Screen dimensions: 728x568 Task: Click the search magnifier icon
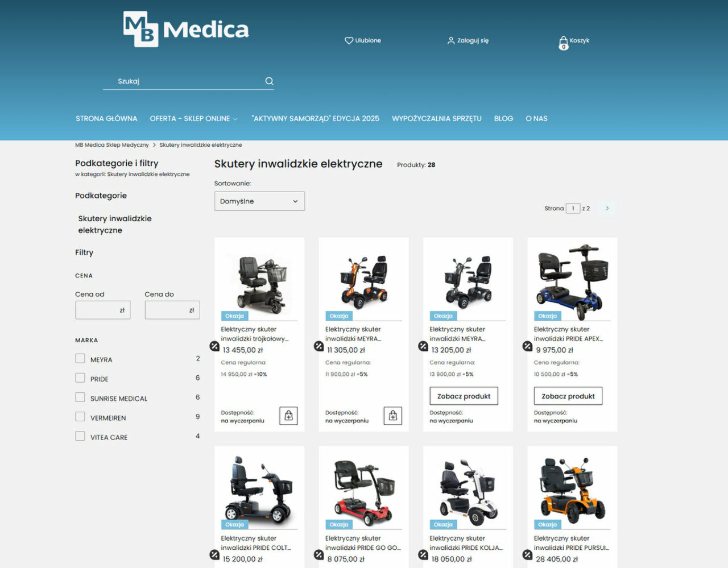[x=269, y=81]
